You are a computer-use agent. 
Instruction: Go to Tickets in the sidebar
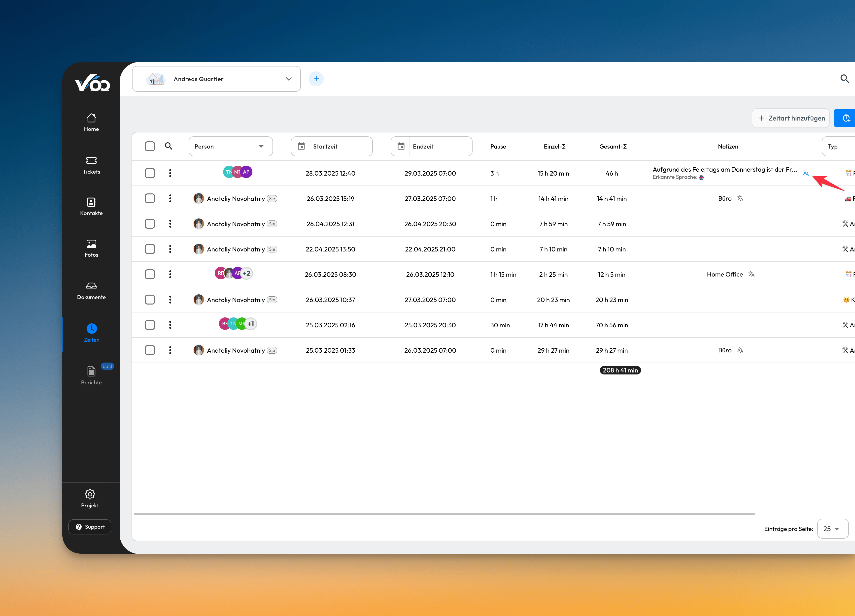(x=91, y=165)
